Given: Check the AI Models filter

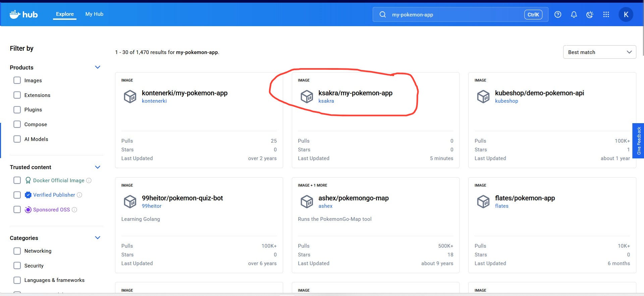Looking at the screenshot, I should point(17,139).
